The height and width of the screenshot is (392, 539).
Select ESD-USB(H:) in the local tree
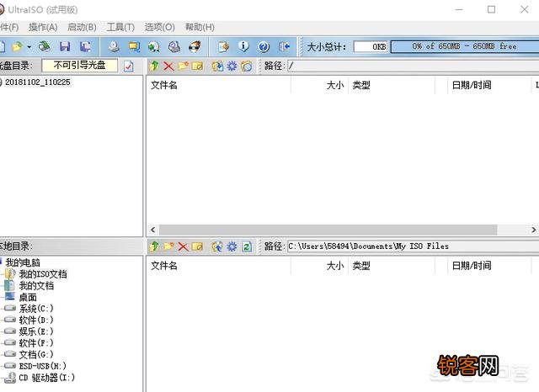point(43,366)
